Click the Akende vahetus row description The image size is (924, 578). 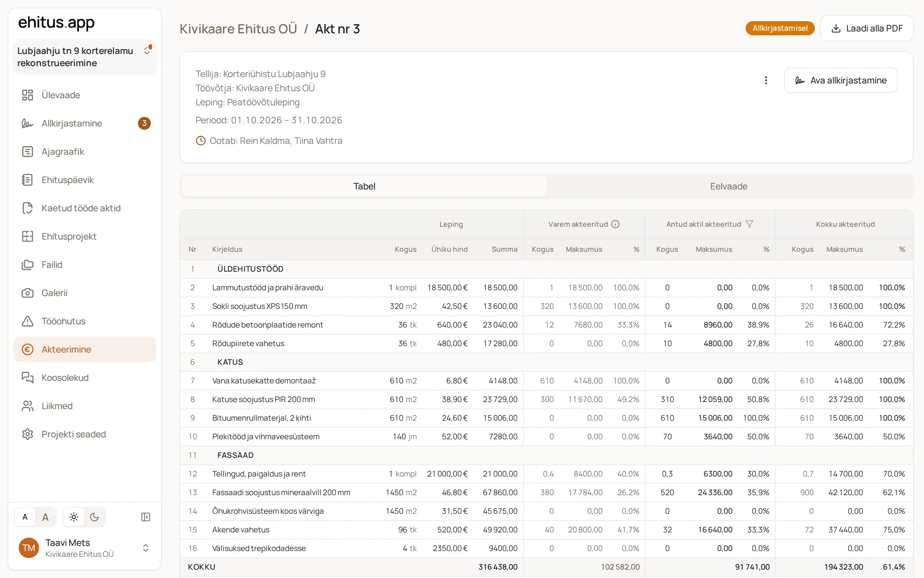[241, 530]
